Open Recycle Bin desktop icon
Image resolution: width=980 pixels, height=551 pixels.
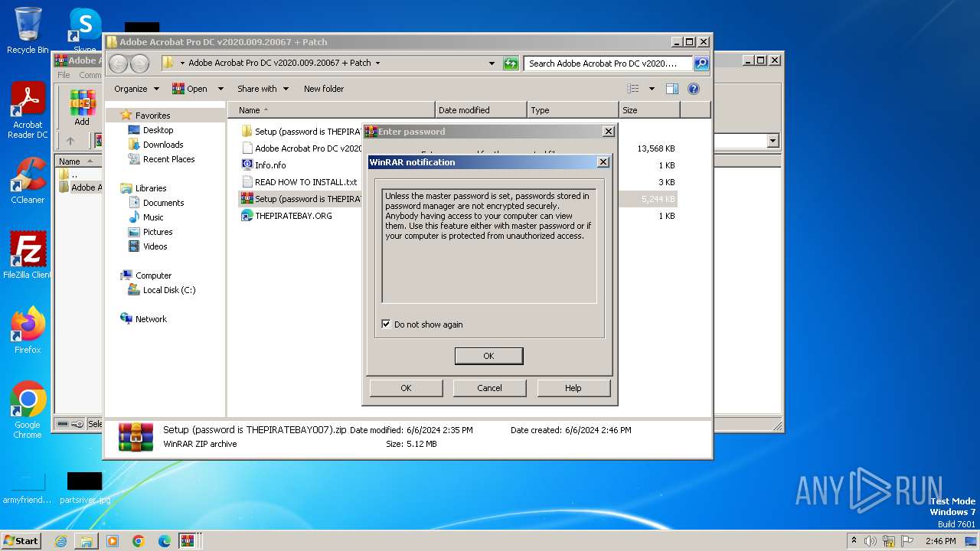click(28, 31)
